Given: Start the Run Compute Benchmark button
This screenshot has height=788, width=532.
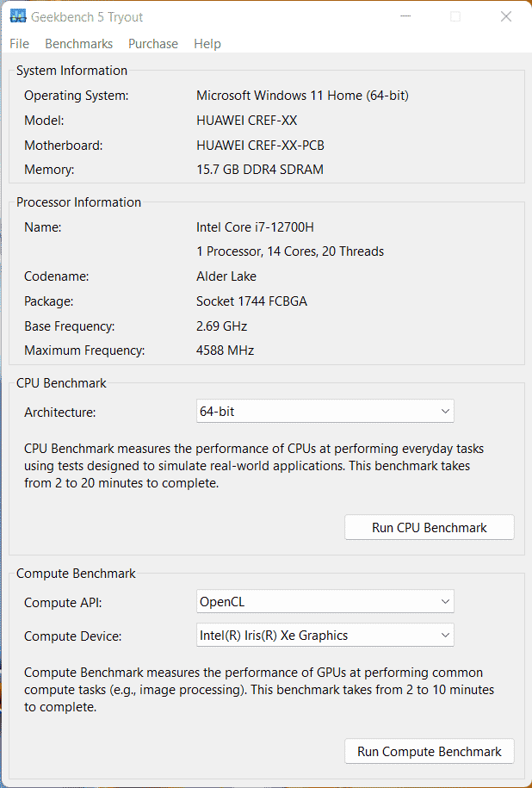Looking at the screenshot, I should pyautogui.click(x=429, y=752).
